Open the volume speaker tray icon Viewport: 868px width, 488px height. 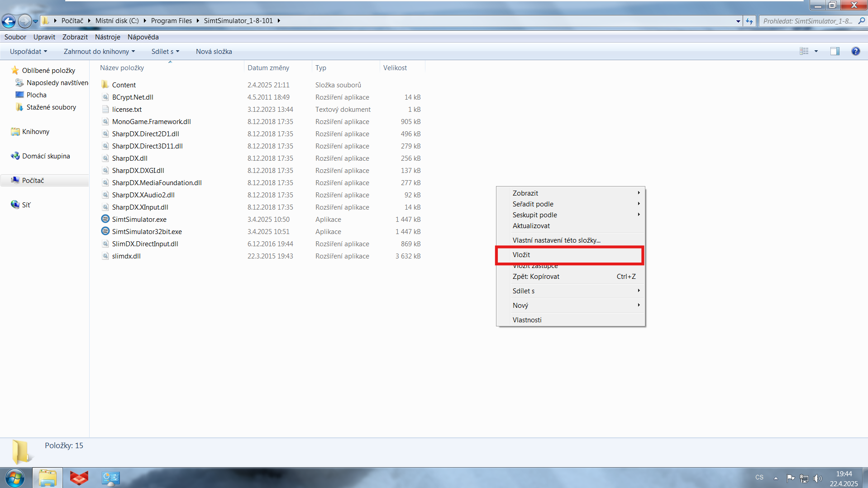[817, 478]
